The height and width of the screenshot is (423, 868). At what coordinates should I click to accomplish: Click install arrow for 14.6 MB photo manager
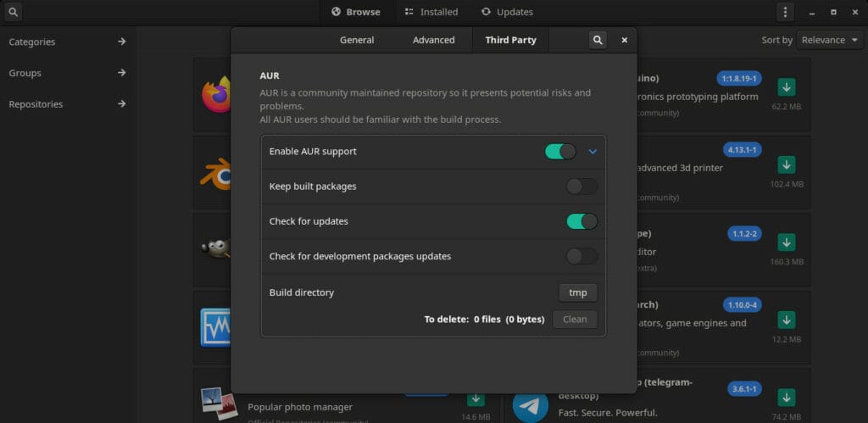(476, 398)
